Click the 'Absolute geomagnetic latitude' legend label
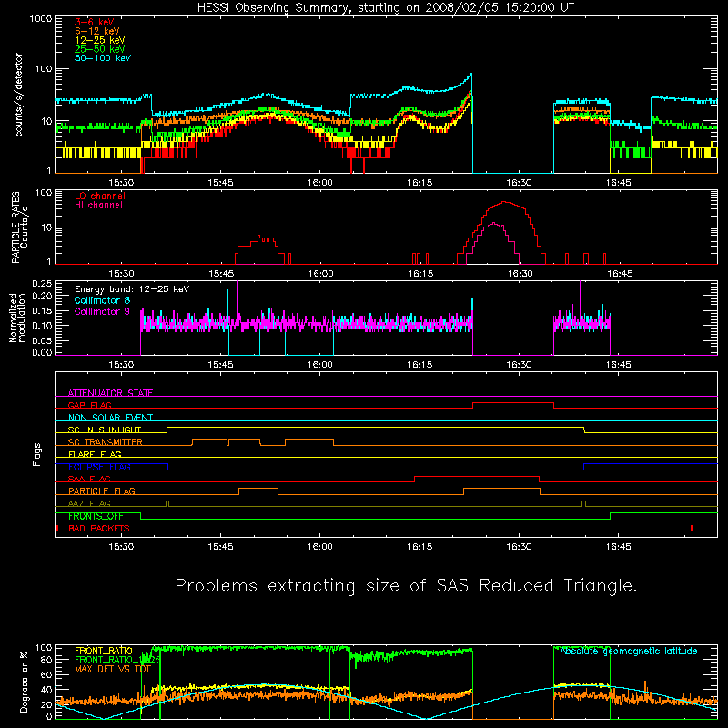Image resolution: width=728 pixels, height=728 pixels. (629, 651)
